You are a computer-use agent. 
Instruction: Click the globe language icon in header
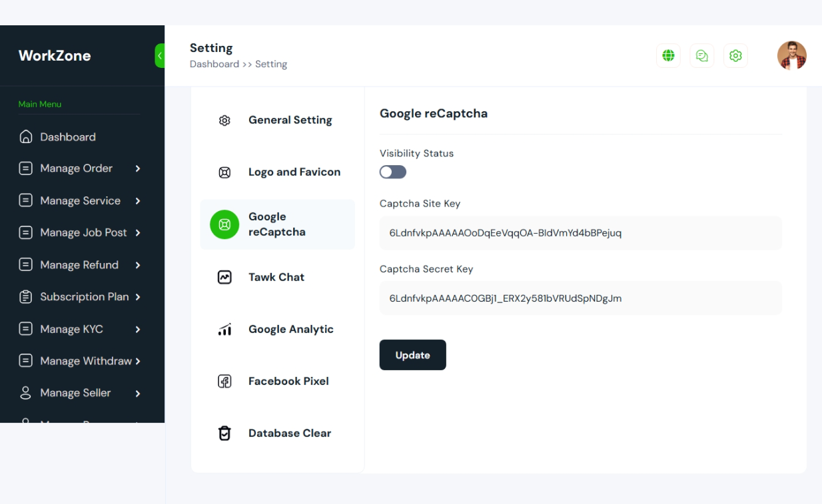(668, 56)
